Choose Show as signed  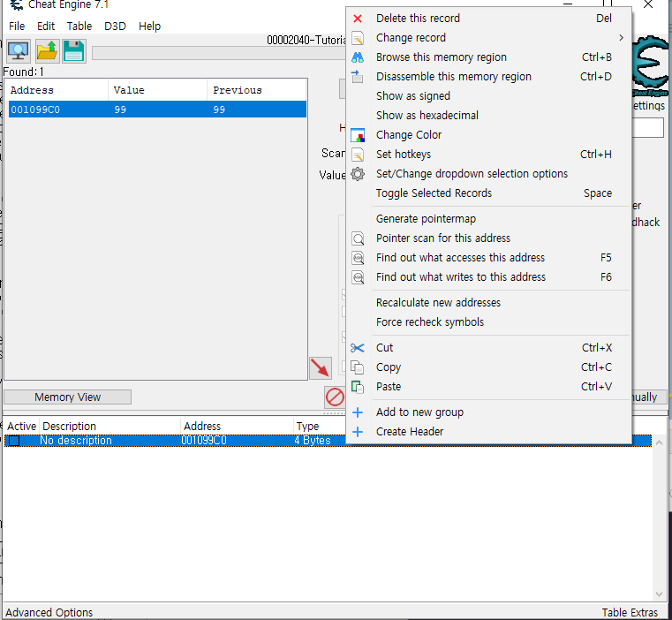click(488, 96)
